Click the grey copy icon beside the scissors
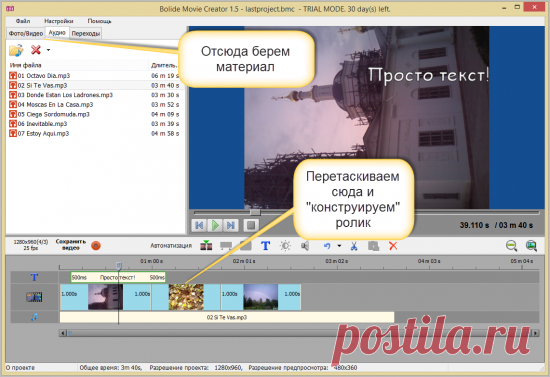Viewport: 550px width, 377px height. click(373, 246)
